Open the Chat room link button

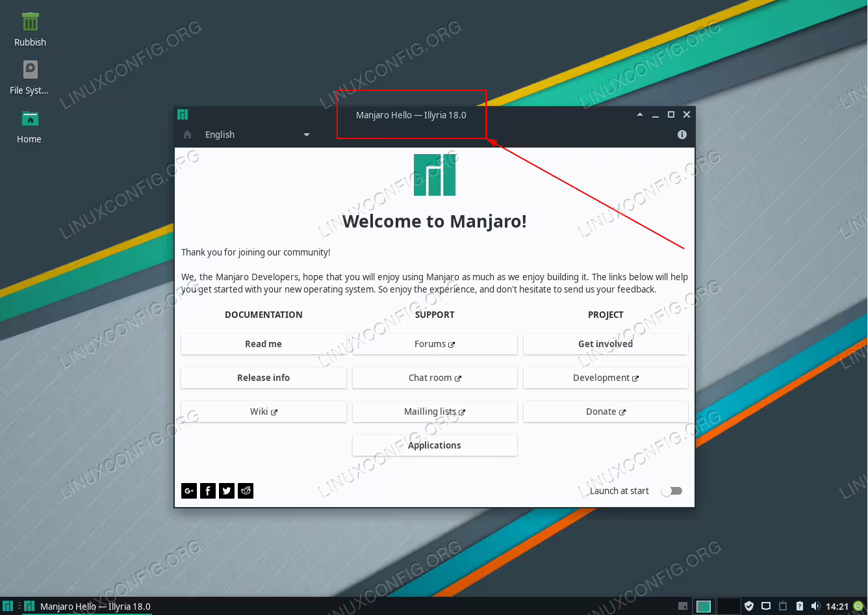point(435,378)
